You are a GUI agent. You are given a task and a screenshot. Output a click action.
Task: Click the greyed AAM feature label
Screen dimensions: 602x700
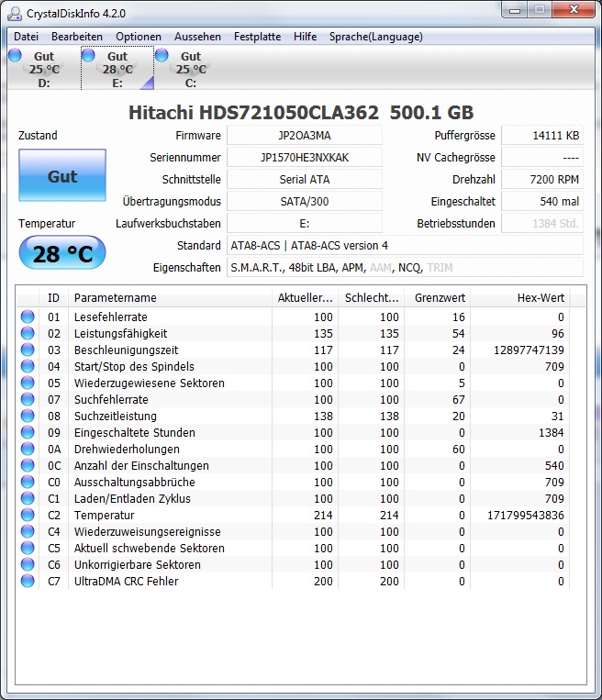pyautogui.click(x=381, y=267)
